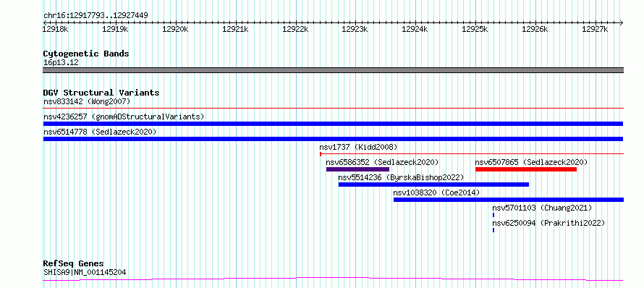Image resolution: width=644 pixels, height=288 pixels.
Task: Click the 12919k ruler tick label
Action: coord(115,29)
